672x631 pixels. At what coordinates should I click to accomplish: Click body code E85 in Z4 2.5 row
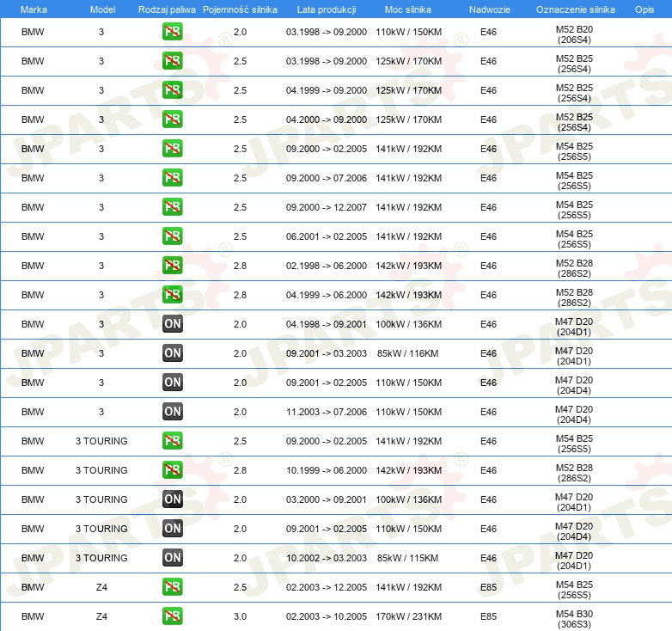click(489, 587)
